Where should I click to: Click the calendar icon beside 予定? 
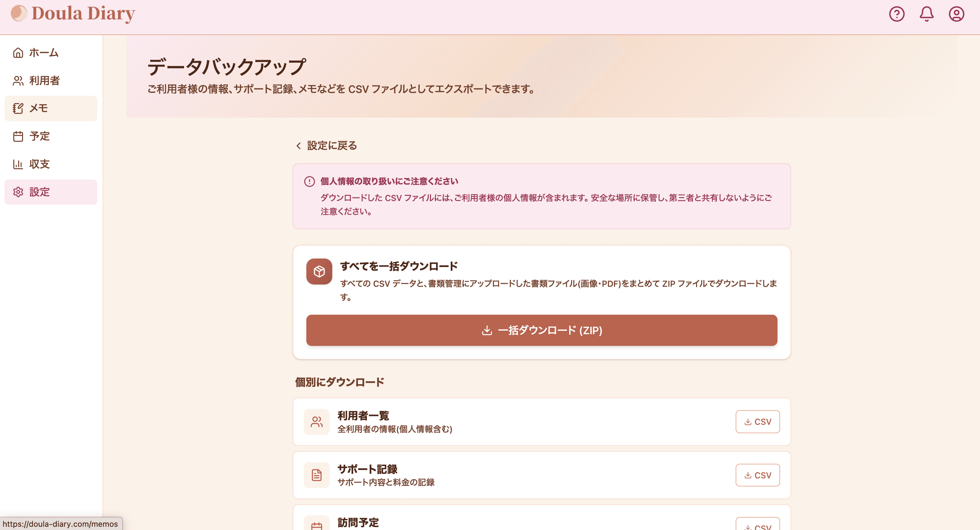(x=18, y=136)
